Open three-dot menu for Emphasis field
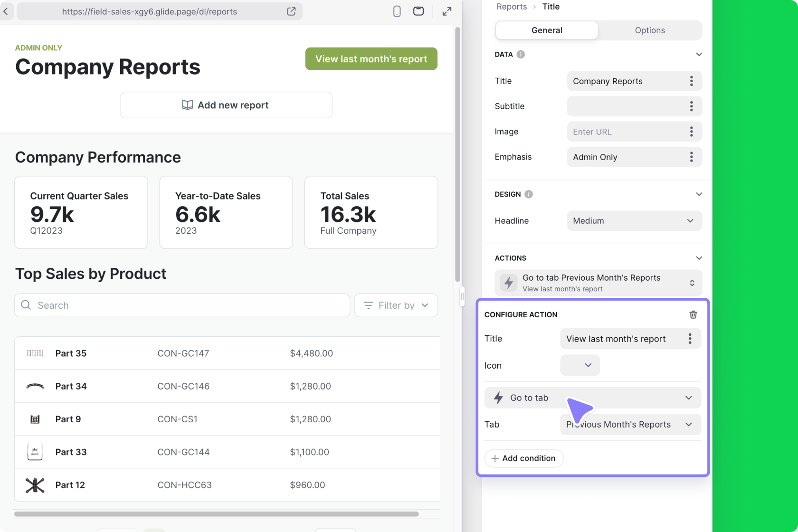 (x=691, y=157)
